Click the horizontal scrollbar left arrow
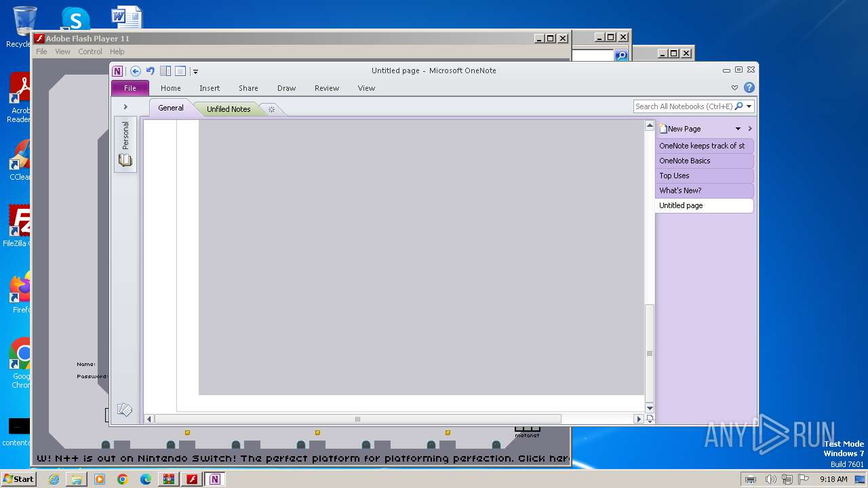This screenshot has height=488, width=868. click(149, 419)
